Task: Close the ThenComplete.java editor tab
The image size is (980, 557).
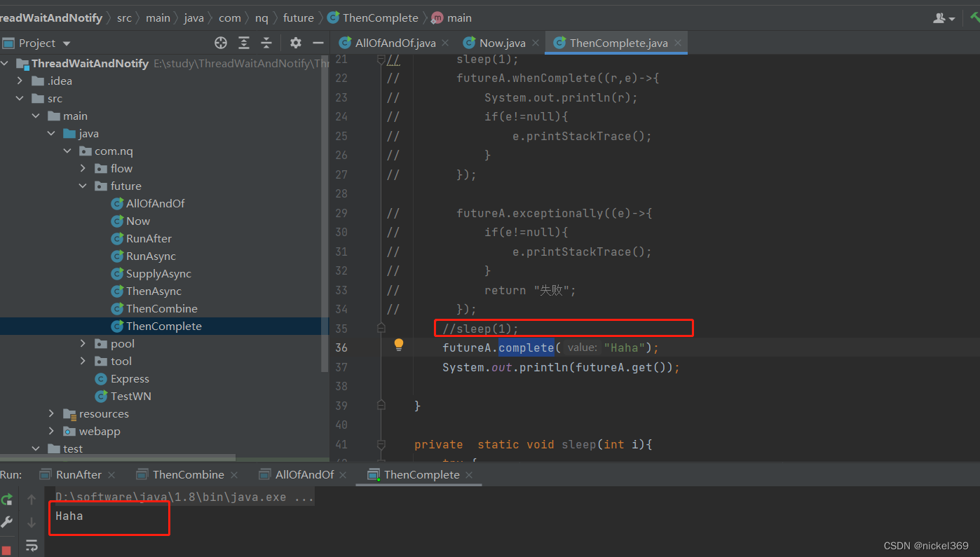Action: [678, 43]
